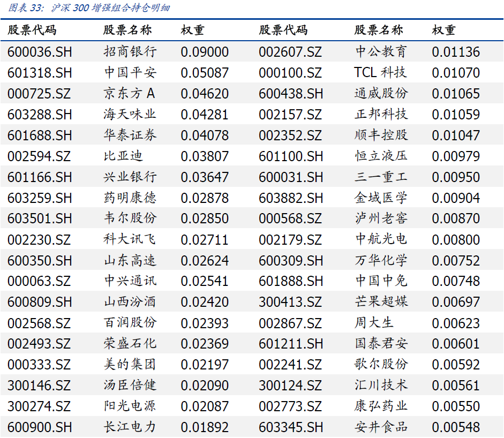This screenshot has width=504, height=438.
Task: Click weight 0.05087
Action: 205,73
